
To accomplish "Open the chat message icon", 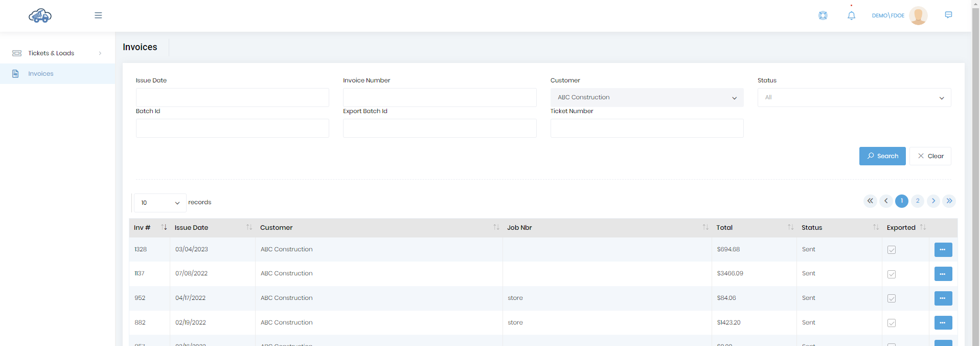I will point(948,15).
